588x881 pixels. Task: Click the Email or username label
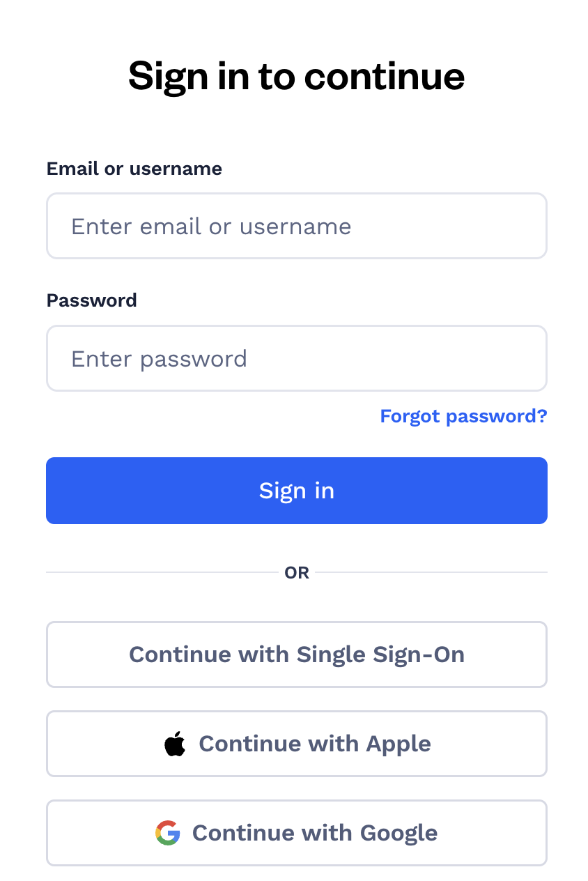click(134, 169)
